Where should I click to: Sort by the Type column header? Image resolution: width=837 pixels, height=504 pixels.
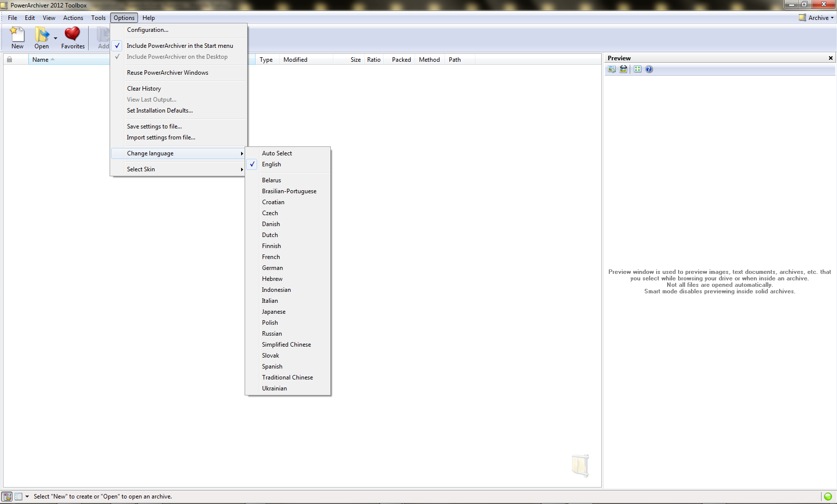(x=266, y=60)
